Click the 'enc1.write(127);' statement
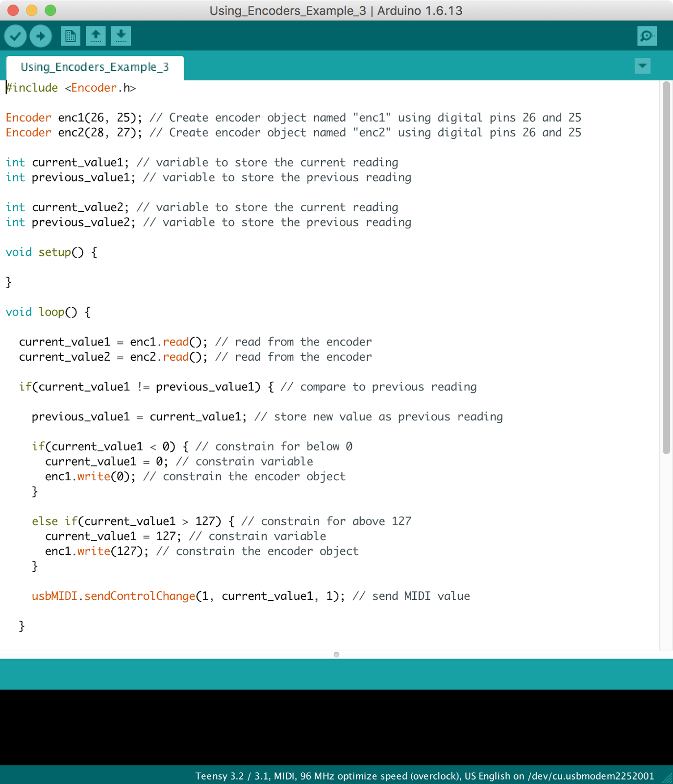The height and width of the screenshot is (784, 673). click(97, 551)
